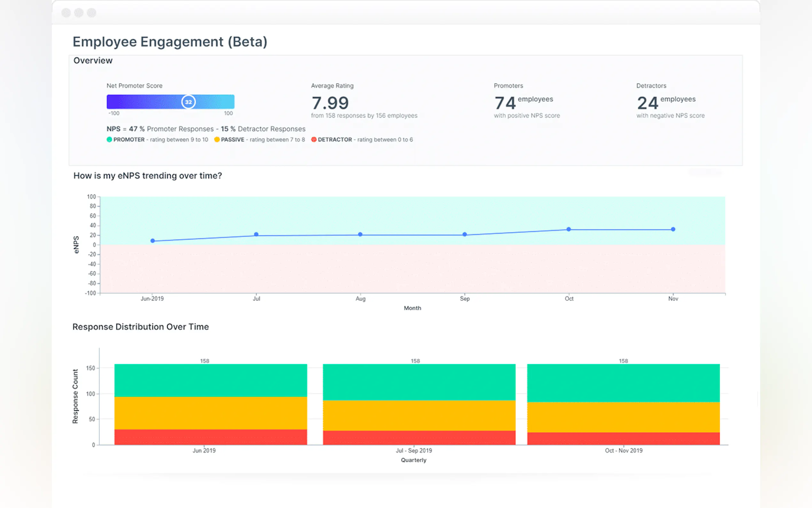Click the green PROMOTER legend dot
Screen dimensions: 812x508
[x=109, y=139]
